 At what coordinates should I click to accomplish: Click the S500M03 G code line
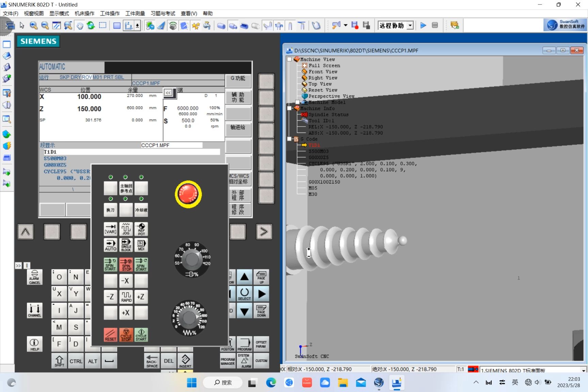pyautogui.click(x=318, y=151)
